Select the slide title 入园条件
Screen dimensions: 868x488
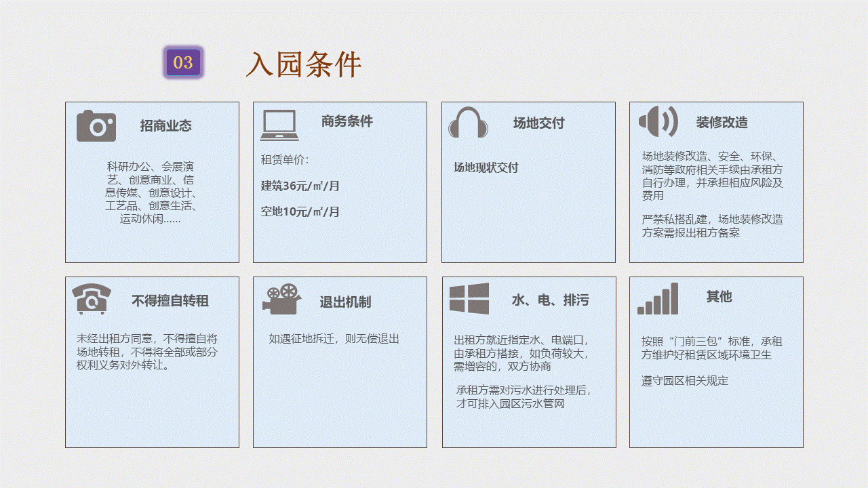pyautogui.click(x=306, y=65)
